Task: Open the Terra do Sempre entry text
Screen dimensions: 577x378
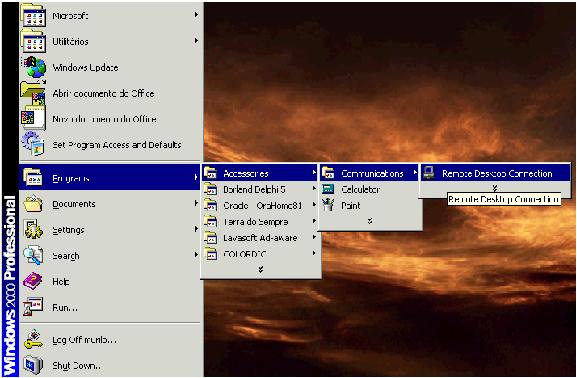Action: coord(255,222)
